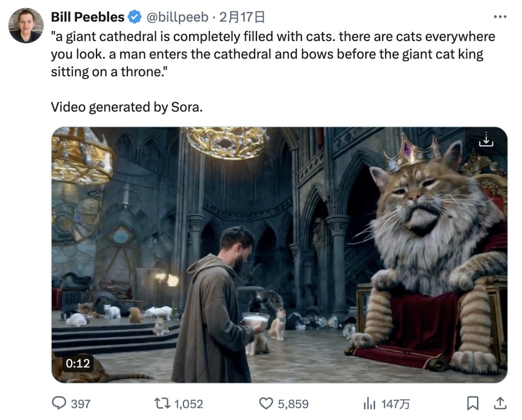
Task: Open the three-dot more options menu
Action: point(500,17)
